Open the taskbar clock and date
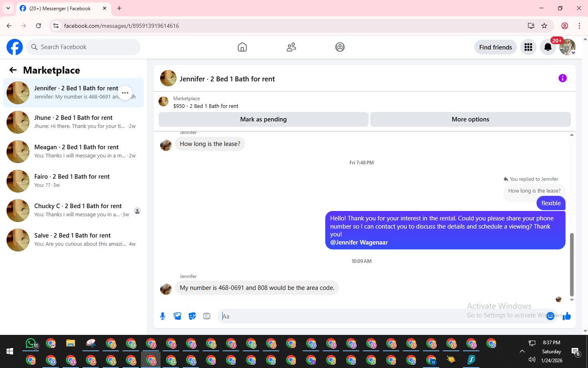Screen dimensions: 588x368 click(x=552, y=352)
